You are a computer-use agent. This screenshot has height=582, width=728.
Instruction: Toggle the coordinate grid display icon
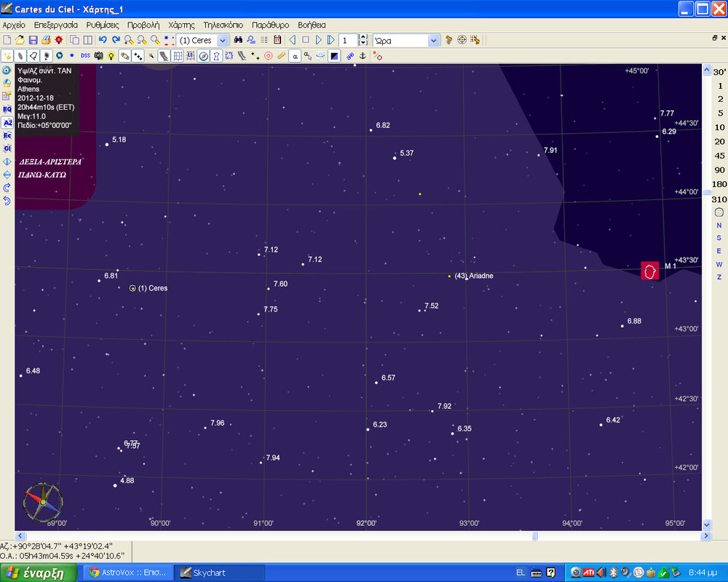pos(178,55)
